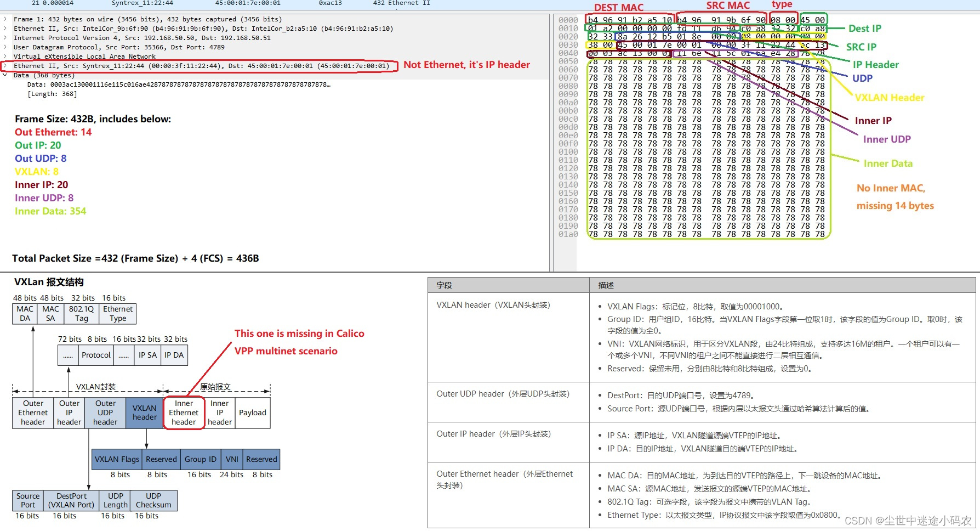The width and height of the screenshot is (980, 531).
Task: Click the Ethernet Type box in diagram
Action: (118, 314)
